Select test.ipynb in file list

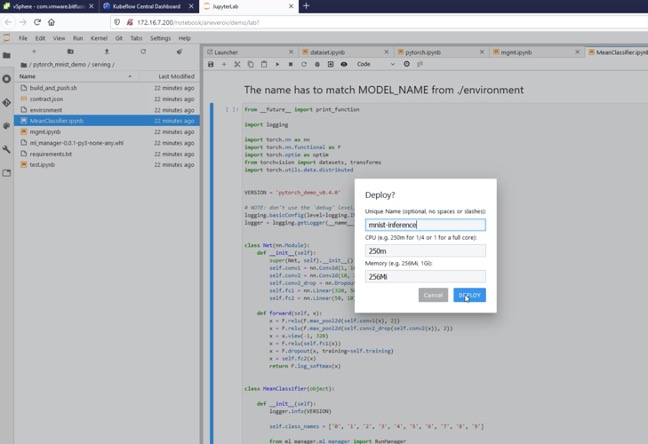(x=107, y=165)
